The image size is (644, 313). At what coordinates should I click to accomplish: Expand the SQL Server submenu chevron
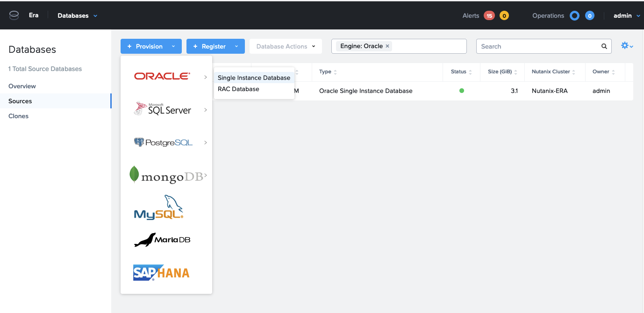(x=206, y=110)
